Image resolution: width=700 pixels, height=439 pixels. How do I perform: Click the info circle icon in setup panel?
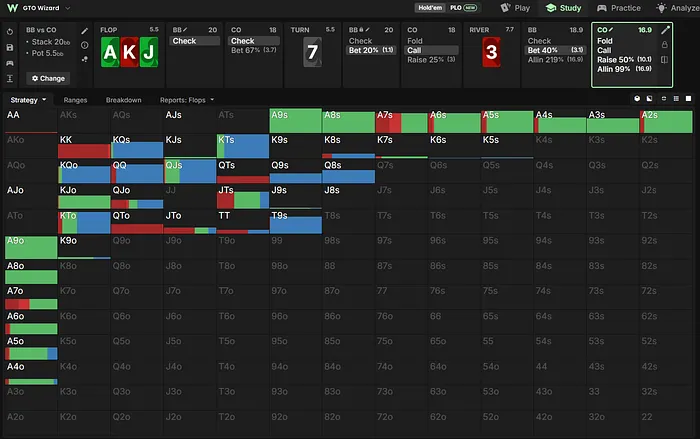coord(84,45)
